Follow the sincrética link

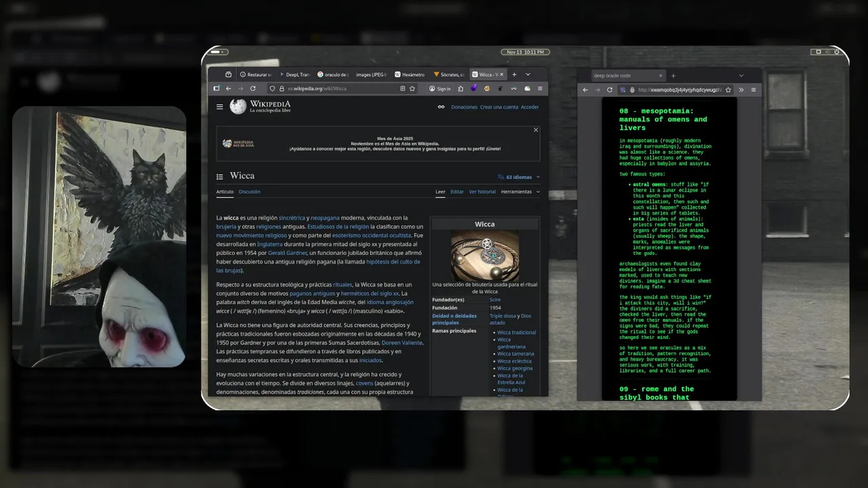tap(292, 218)
